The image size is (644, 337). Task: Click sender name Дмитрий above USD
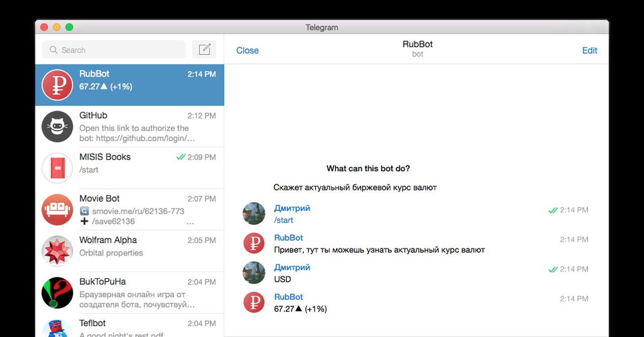pos(292,267)
